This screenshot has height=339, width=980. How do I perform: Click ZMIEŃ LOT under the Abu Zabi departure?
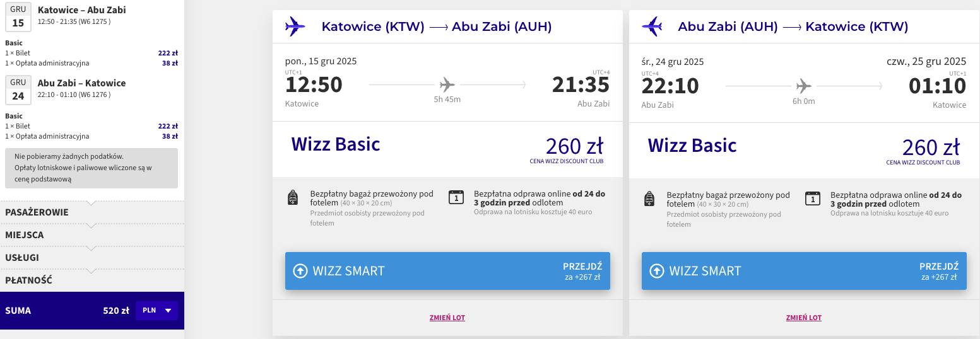[804, 318]
